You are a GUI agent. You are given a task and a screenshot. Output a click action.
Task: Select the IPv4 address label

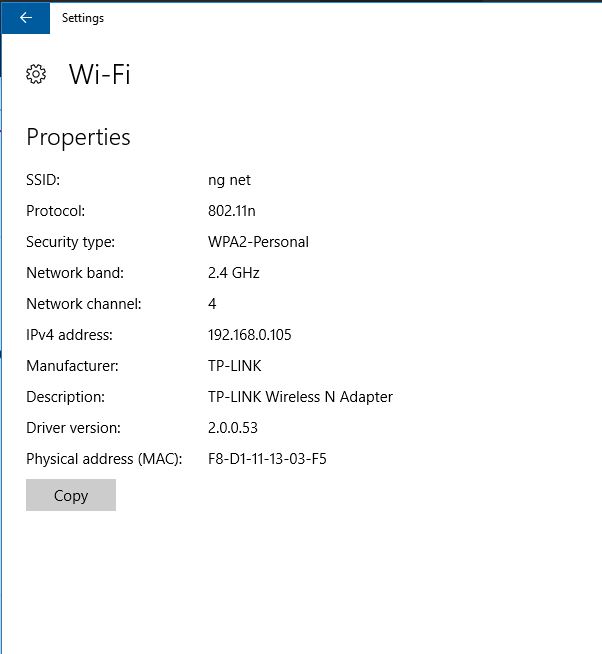click(69, 335)
